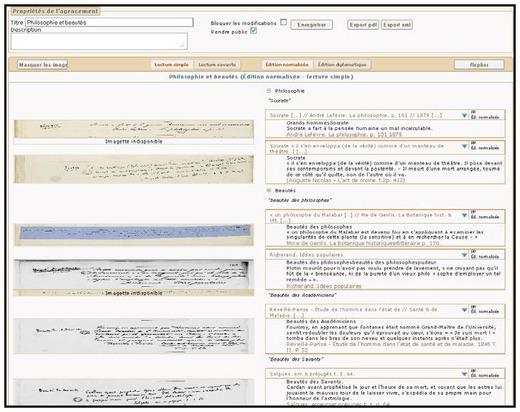Open dropdown arrow of 'un philosophe du Malabar' fragment
520x412 pixels.
tap(464, 215)
